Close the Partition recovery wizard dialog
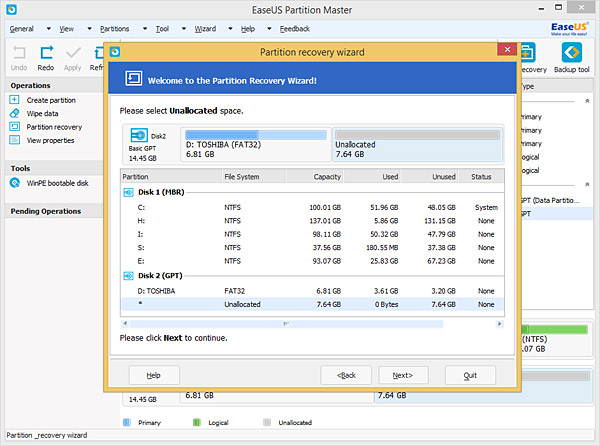Viewport: 600px width, 446px height. pos(507,49)
